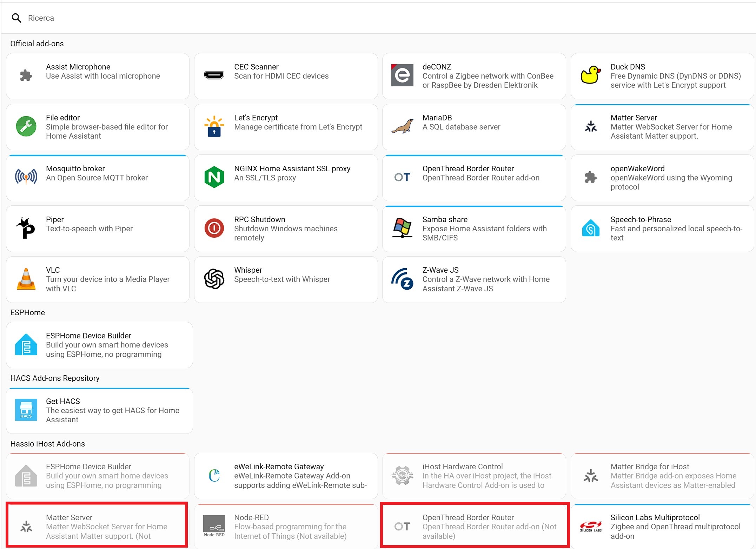Click the Silicon Labs logo icon
Image resolution: width=756 pixels, height=549 pixels.
(591, 527)
